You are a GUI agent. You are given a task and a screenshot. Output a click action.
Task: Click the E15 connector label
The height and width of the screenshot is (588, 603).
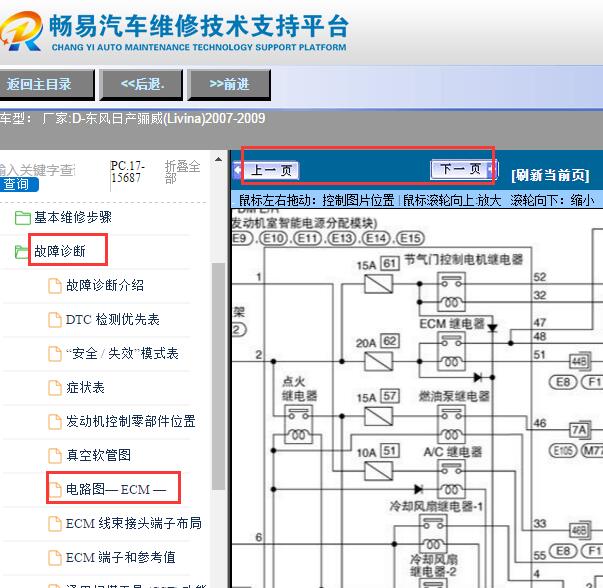[410, 238]
